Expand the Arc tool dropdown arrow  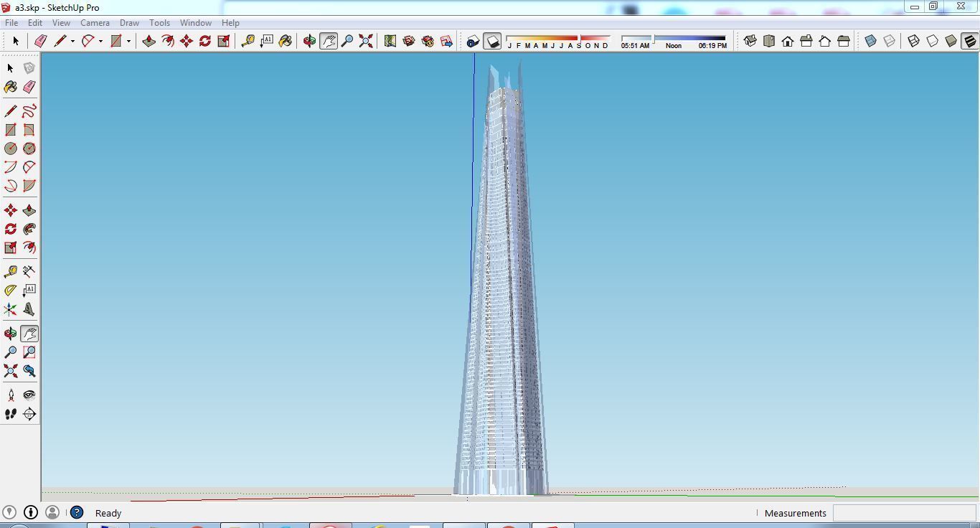(100, 42)
